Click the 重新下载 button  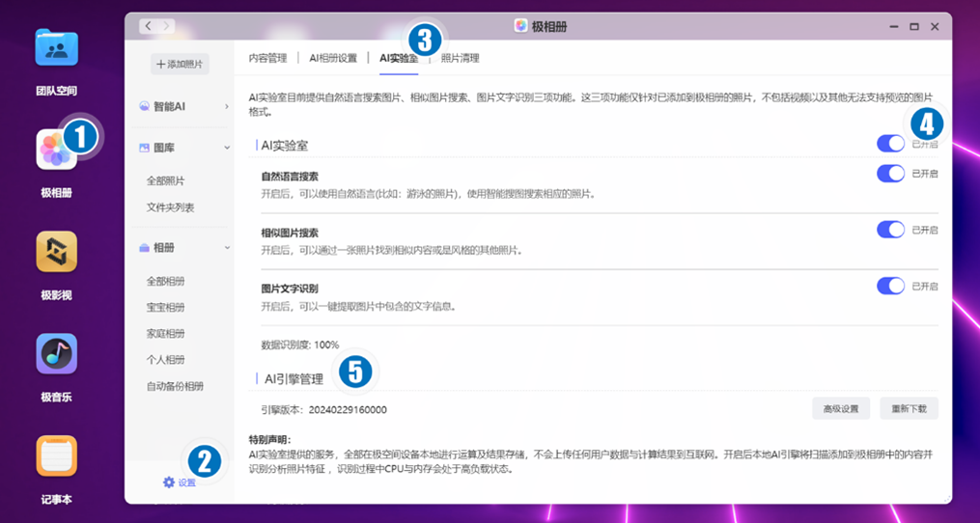[x=910, y=408]
